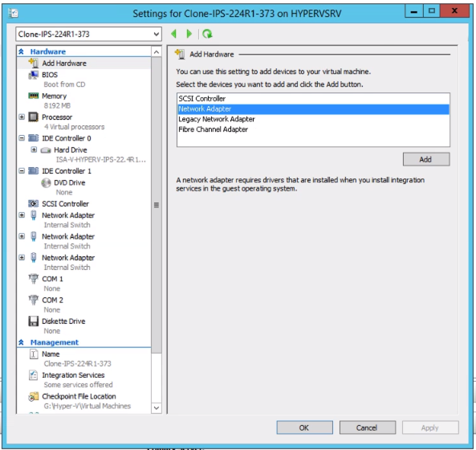
Task: Select the SCSI Controller icon in tree
Action: [34, 203]
